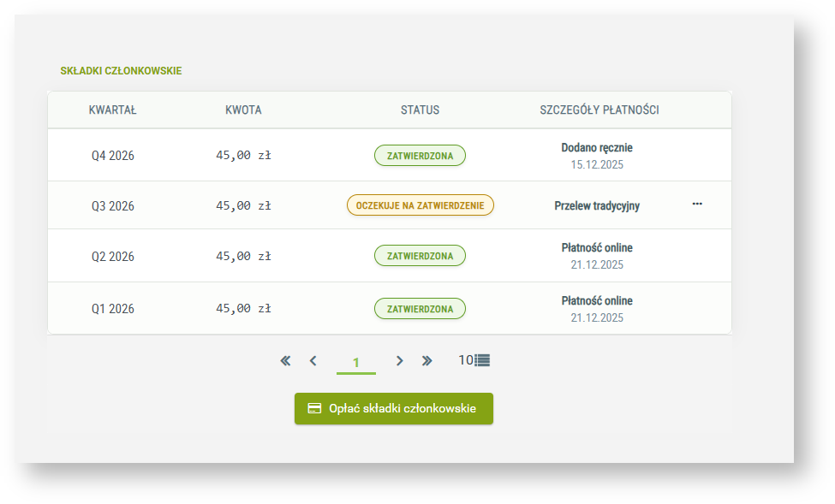The width and height of the screenshot is (835, 504).
Task: Select the Q4 2026 row cell
Action: [x=113, y=156]
